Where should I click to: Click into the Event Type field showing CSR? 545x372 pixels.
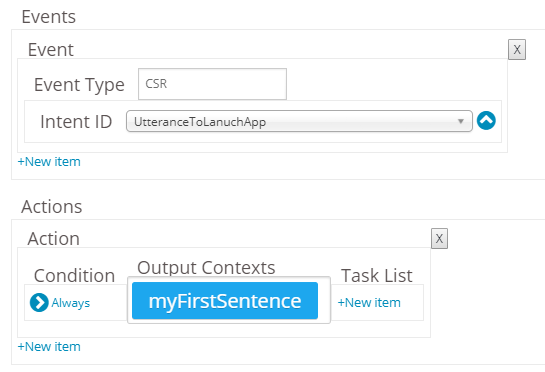coord(212,84)
